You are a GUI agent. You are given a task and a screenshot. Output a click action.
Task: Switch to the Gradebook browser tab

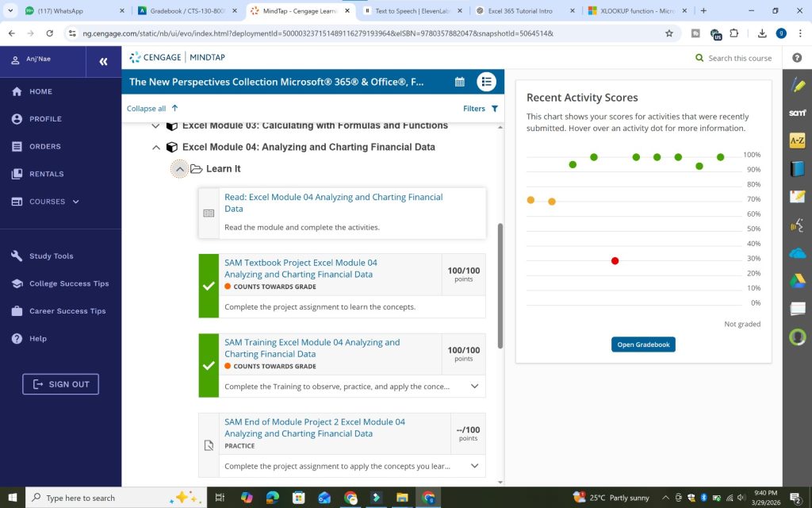pos(188,10)
